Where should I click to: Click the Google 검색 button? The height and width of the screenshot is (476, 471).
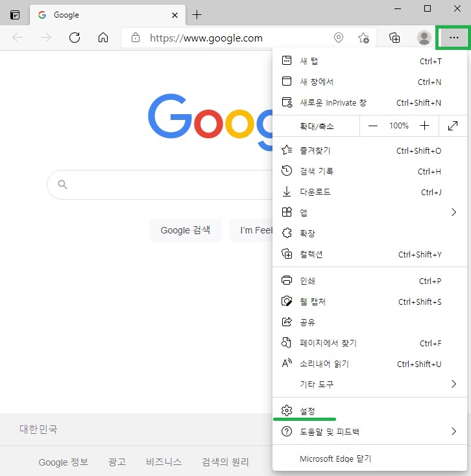pos(186,230)
